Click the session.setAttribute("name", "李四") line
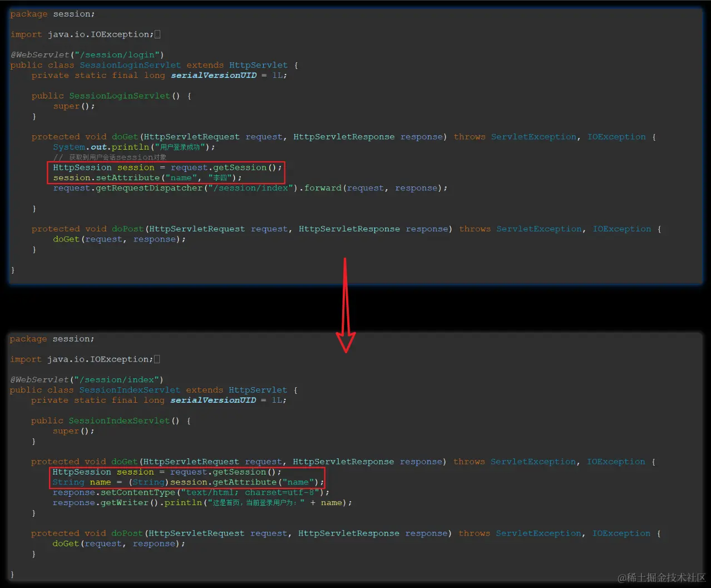Viewport: 711px width, 588px height. coord(147,177)
